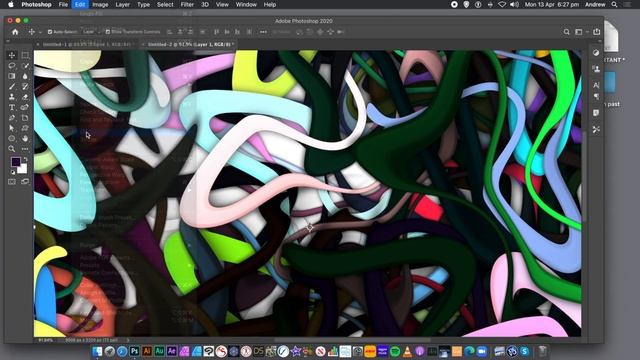Image resolution: width=640 pixels, height=360 pixels.
Task: Click the Home icon in options bar
Action: pyautogui.click(x=15, y=31)
